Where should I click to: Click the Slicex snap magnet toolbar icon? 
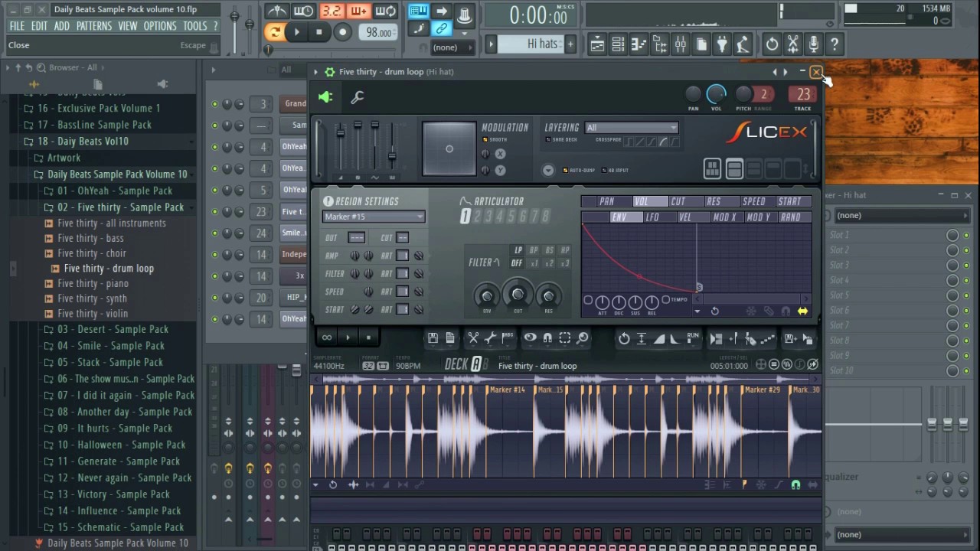[547, 337]
